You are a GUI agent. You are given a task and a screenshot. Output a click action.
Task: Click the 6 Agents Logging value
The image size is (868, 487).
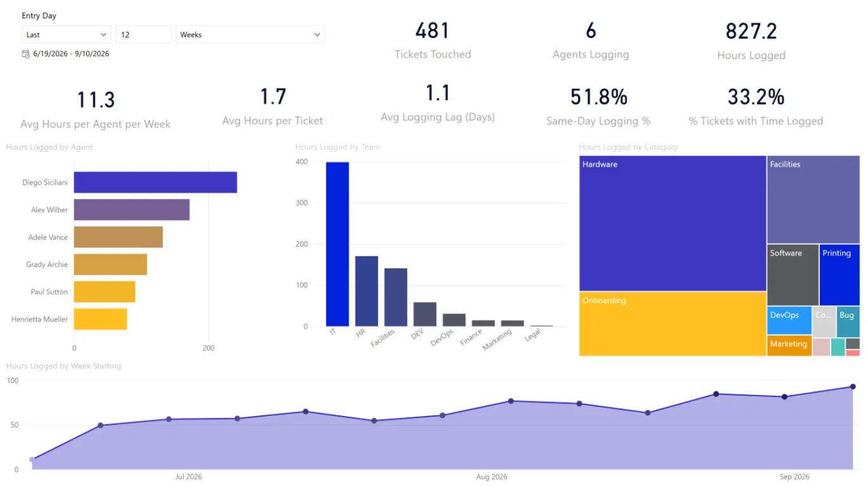pos(591,30)
